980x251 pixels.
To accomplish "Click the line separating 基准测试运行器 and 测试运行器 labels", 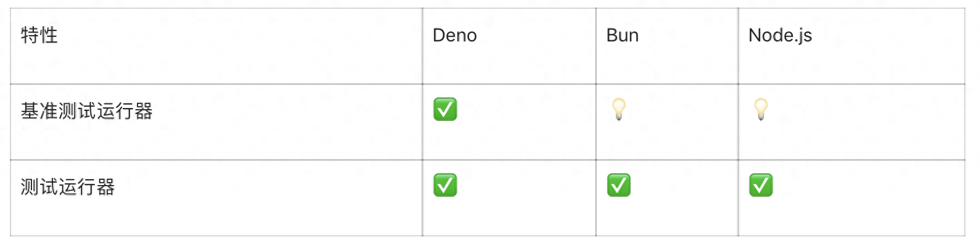I will pos(216,160).
